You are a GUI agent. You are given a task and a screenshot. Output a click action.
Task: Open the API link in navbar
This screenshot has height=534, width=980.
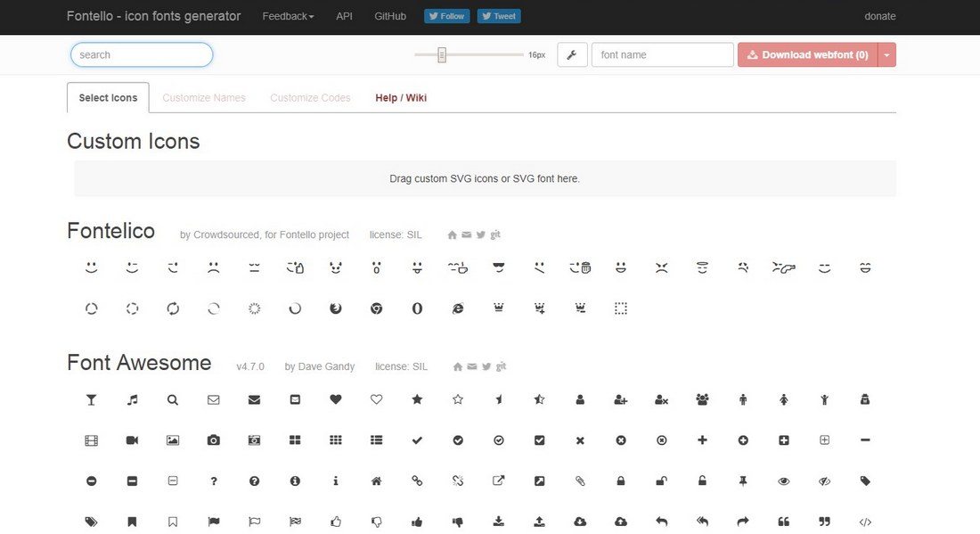point(345,16)
